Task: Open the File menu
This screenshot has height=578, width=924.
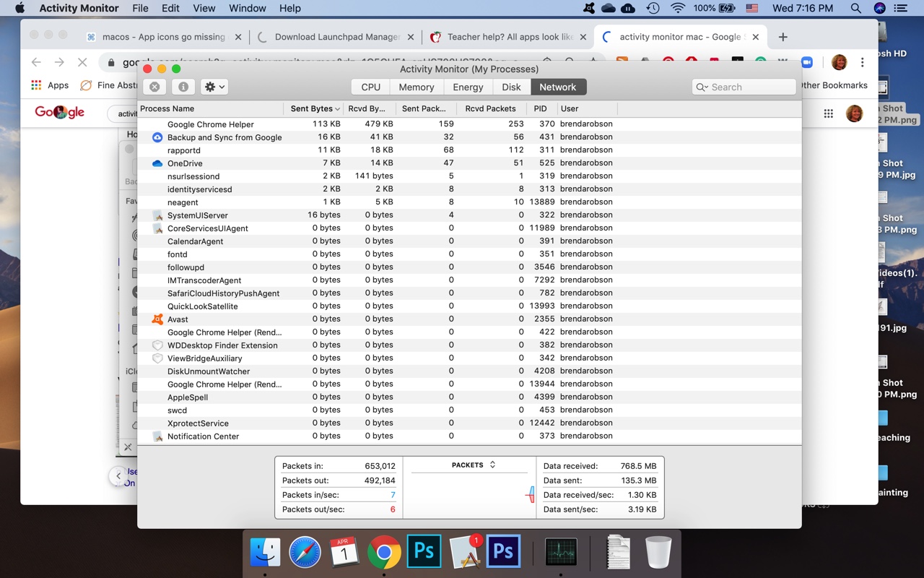Action: [x=140, y=8]
